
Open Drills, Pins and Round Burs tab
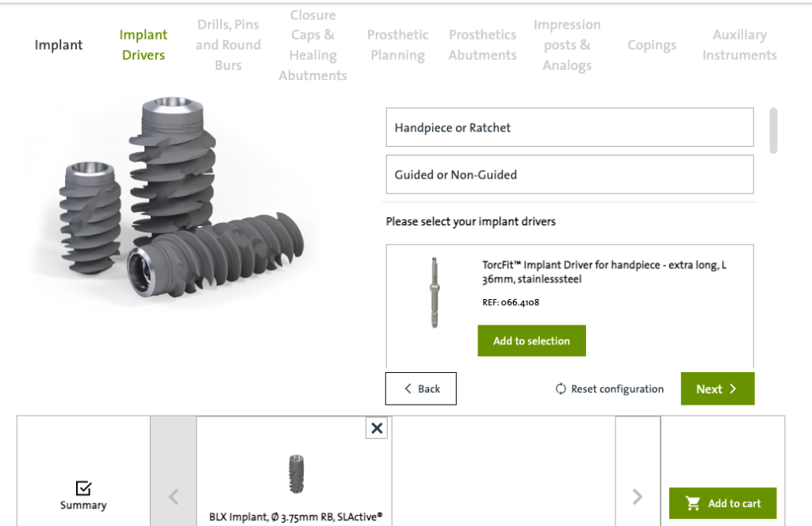(228, 45)
